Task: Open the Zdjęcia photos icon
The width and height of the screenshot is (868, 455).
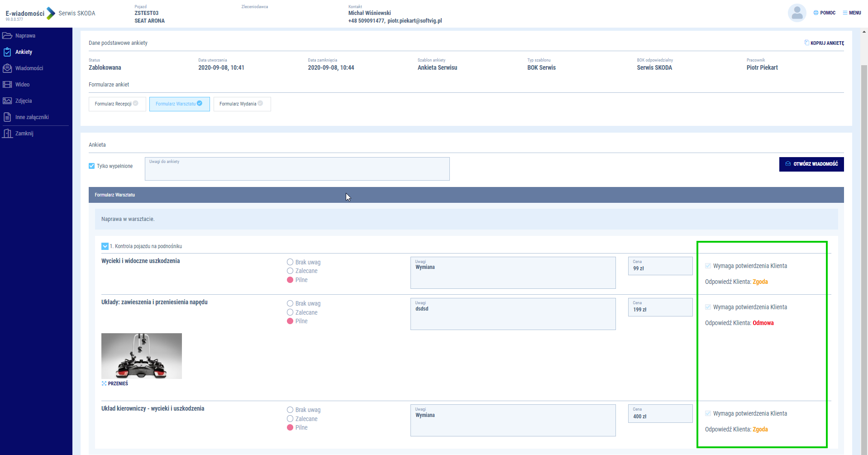Action: click(x=7, y=101)
